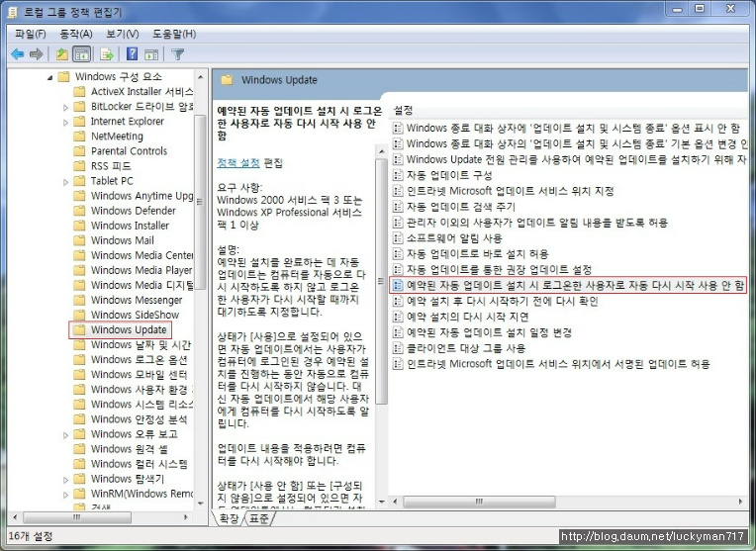
Task: Open the Help toolbar icon
Action: click(133, 54)
